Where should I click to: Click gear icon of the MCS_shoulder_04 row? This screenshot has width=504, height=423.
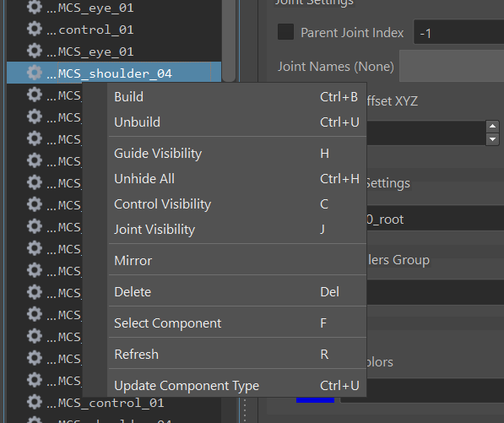(35, 73)
